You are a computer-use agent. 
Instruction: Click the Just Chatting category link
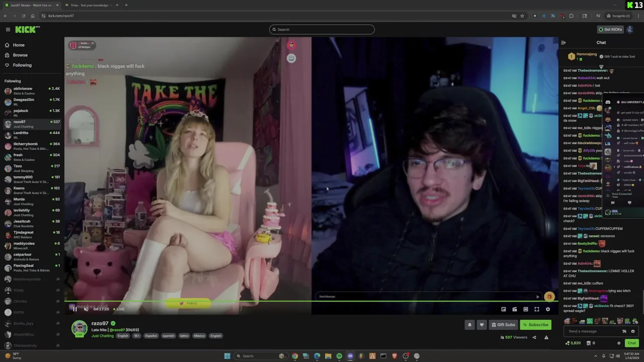click(103, 336)
